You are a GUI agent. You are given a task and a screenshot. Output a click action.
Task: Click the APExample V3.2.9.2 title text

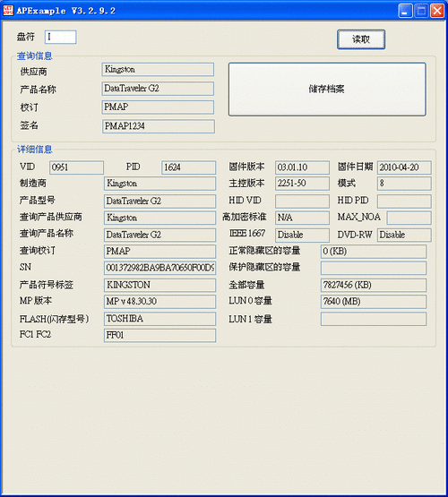tap(65, 11)
